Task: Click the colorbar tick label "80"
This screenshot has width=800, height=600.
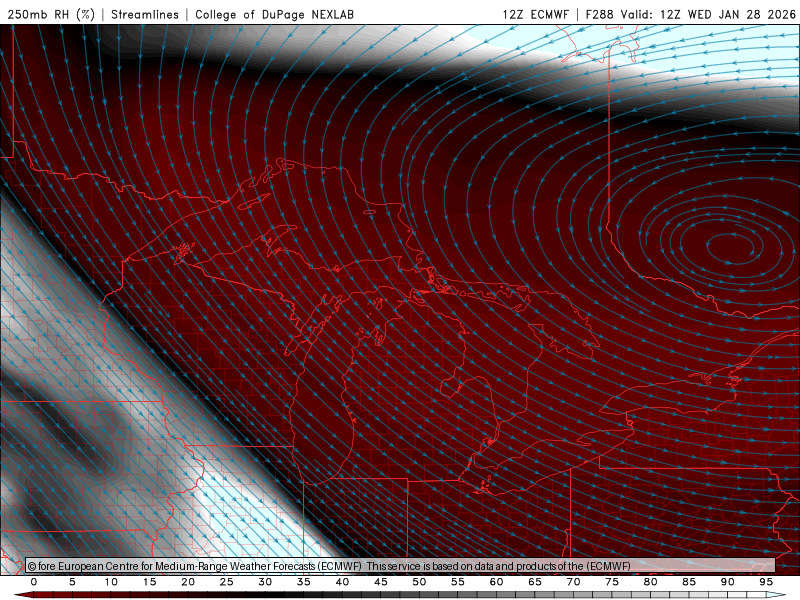Action: 650,582
